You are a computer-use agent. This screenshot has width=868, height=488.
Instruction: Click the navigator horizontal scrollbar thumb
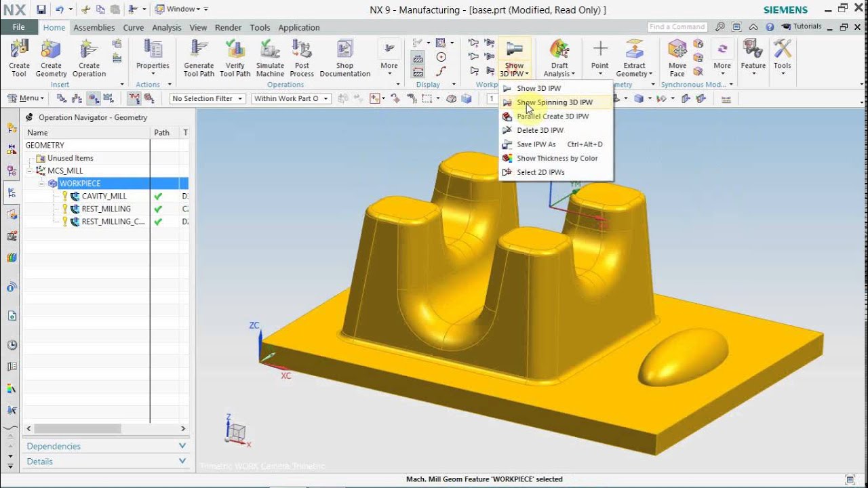point(77,428)
